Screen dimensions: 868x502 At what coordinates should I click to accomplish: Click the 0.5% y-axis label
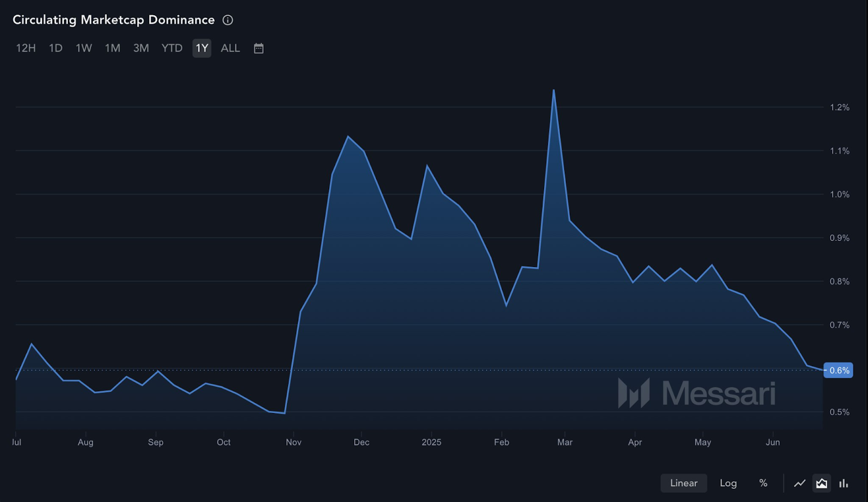839,412
